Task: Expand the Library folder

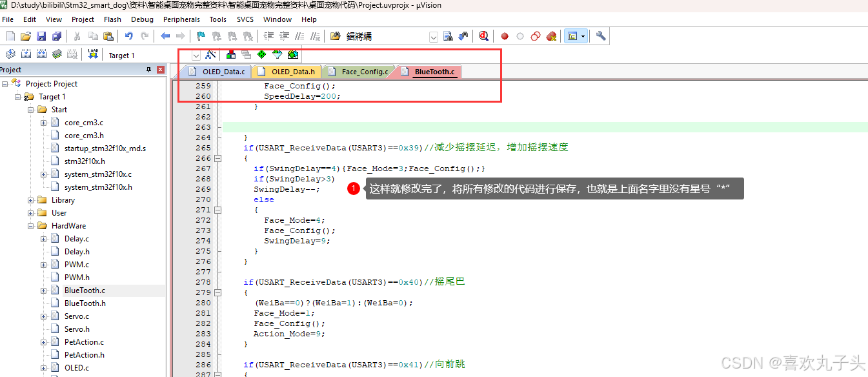Action: click(x=30, y=200)
